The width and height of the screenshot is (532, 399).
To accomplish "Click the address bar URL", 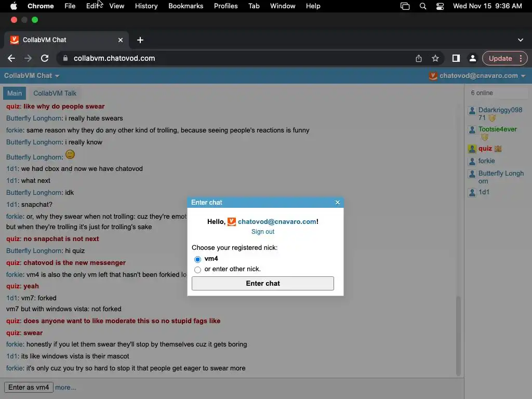I will 114,58.
